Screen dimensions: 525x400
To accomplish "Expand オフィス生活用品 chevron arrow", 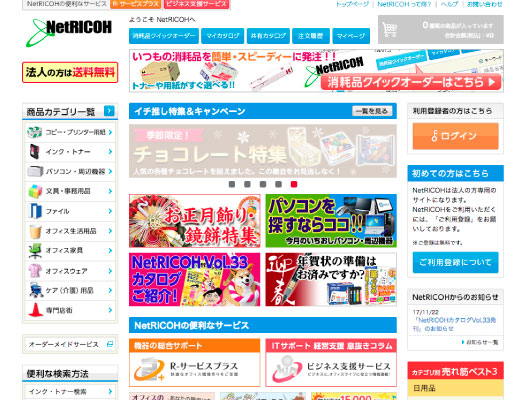I will pyautogui.click(x=110, y=231).
